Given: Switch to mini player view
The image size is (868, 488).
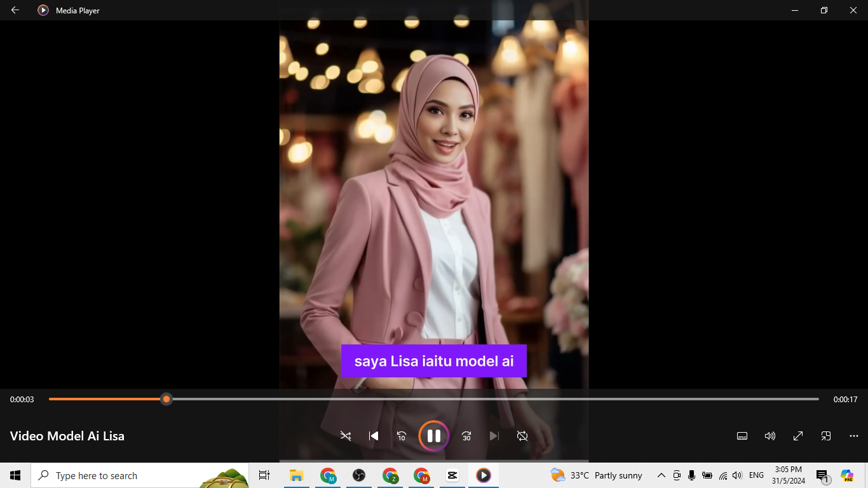Looking at the screenshot, I should pyautogui.click(x=826, y=436).
